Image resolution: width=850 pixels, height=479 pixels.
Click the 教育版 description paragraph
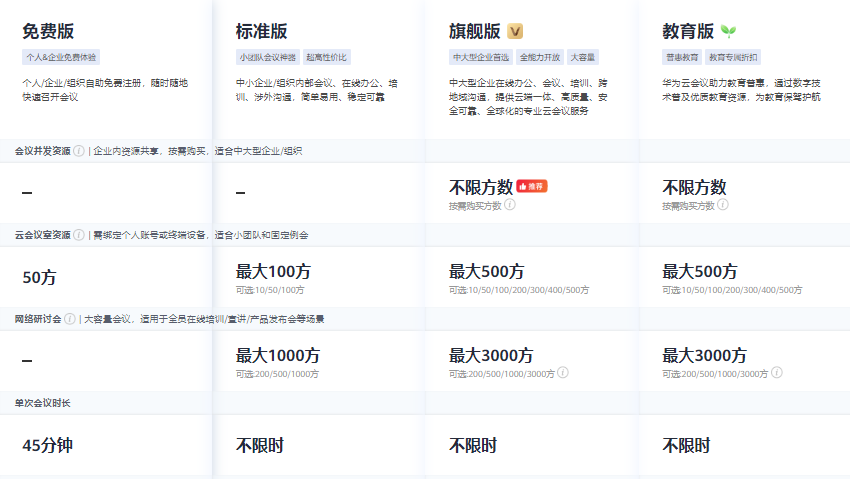click(742, 90)
